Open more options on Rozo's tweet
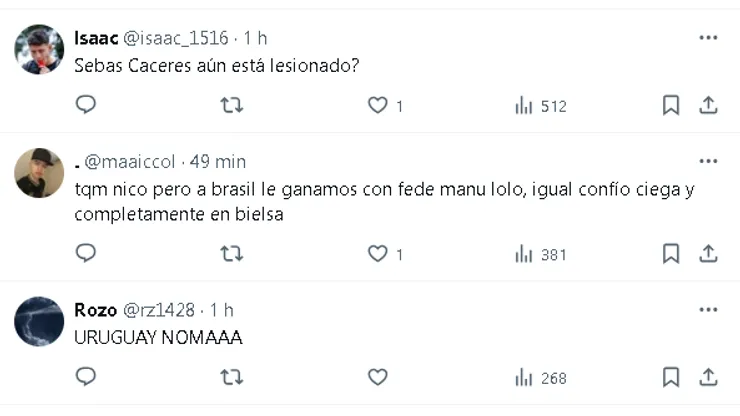 click(x=708, y=309)
